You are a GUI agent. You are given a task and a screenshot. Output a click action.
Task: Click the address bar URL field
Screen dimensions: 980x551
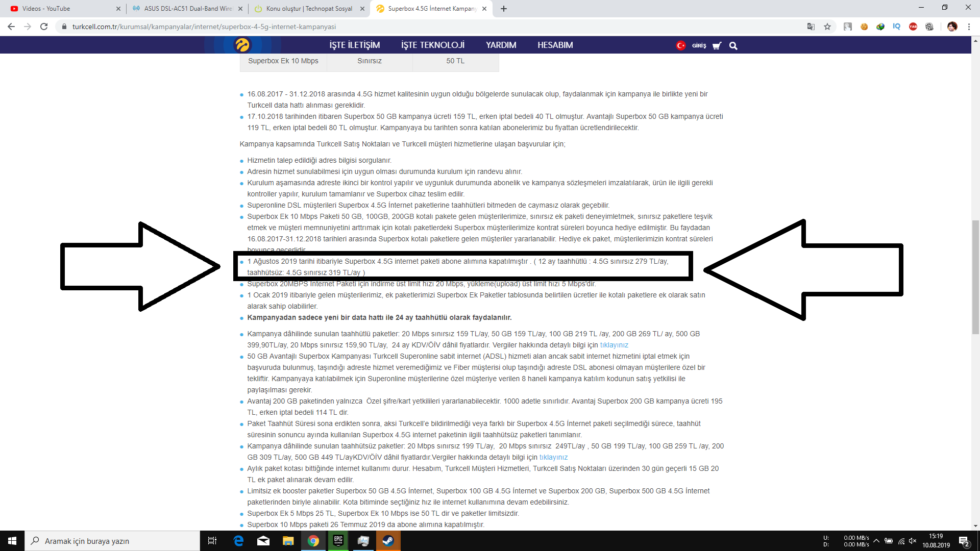(434, 27)
